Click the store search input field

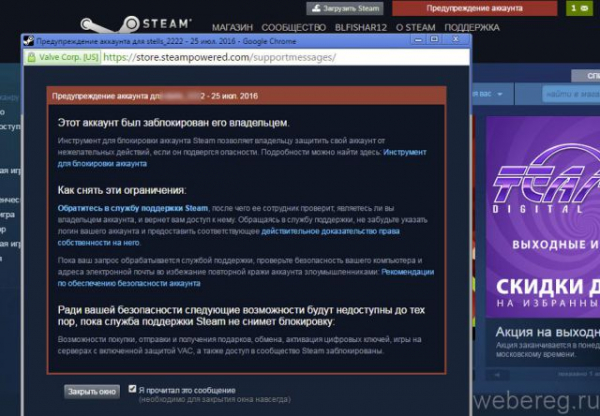pyautogui.click(x=571, y=94)
